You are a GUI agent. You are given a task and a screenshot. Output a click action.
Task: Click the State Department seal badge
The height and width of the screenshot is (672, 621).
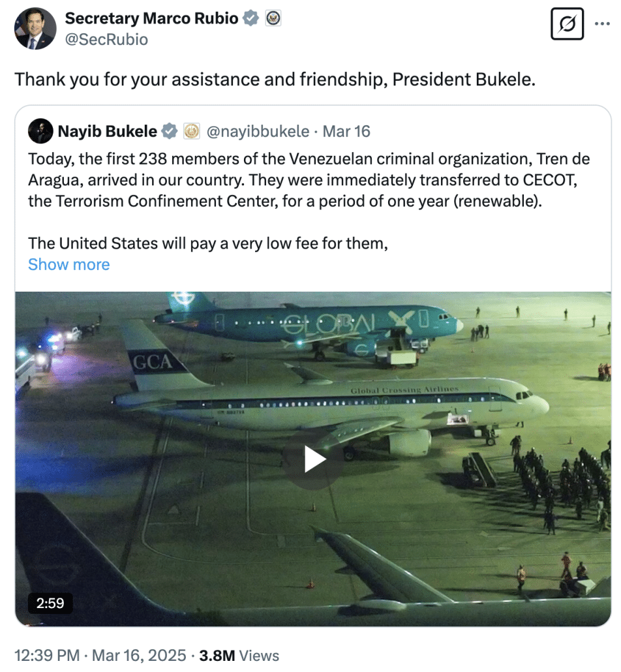pos(274,18)
